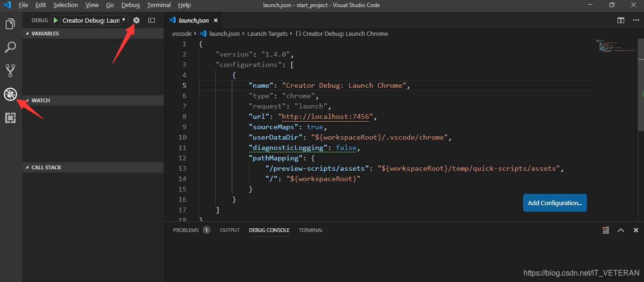Click the "/preview-scripts/assets" key
This screenshot has height=282, width=644.
tap(317, 168)
